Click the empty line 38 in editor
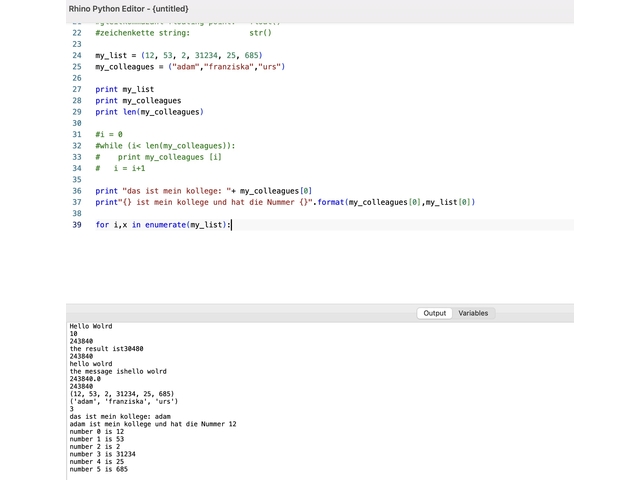 [x=334, y=213]
